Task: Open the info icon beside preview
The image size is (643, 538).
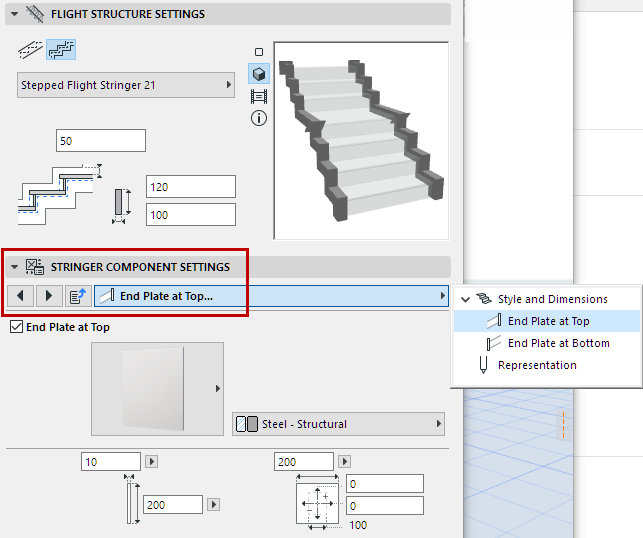Action: point(259,119)
